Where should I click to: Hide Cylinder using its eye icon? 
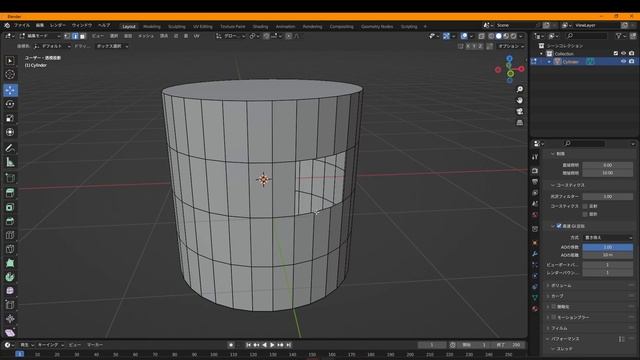pos(623,62)
